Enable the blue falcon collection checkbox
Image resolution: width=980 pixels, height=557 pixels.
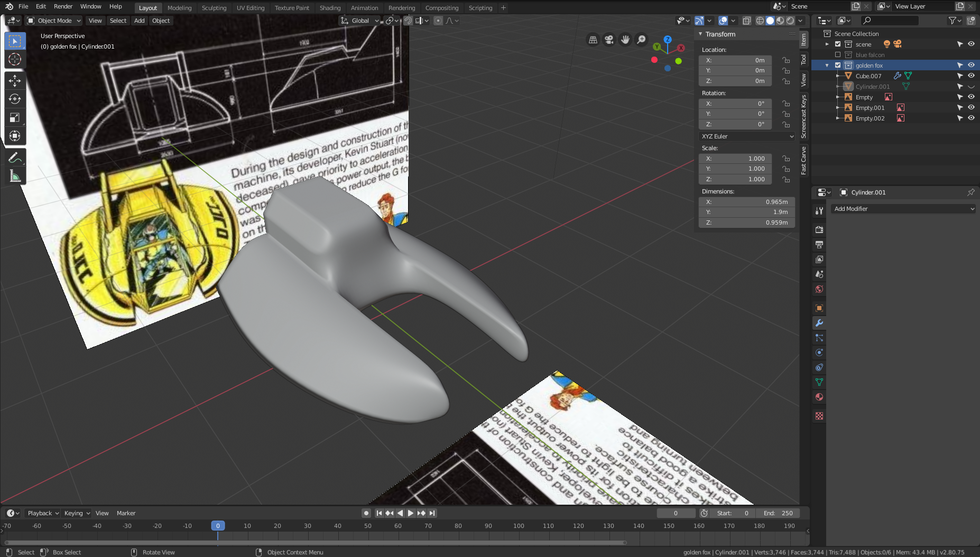(838, 55)
